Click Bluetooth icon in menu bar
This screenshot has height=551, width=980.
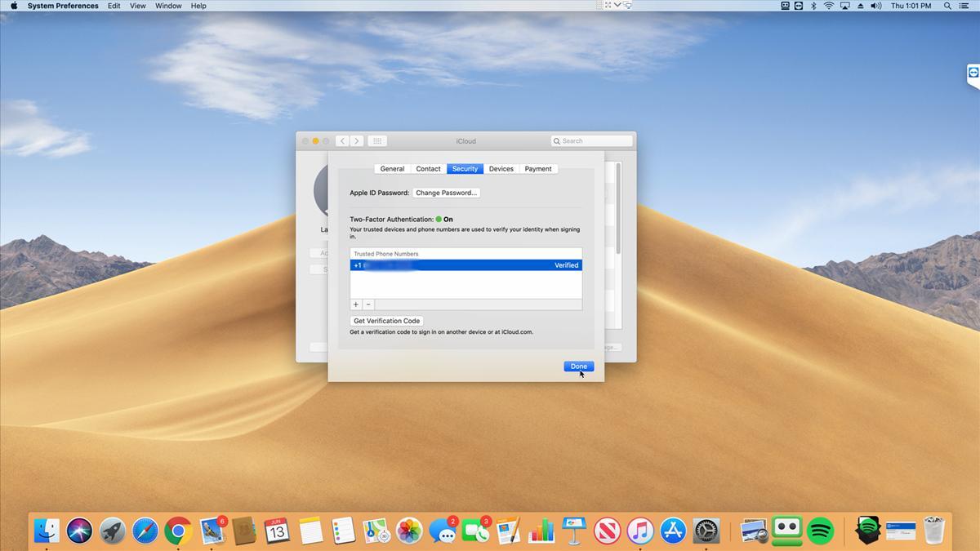click(813, 6)
